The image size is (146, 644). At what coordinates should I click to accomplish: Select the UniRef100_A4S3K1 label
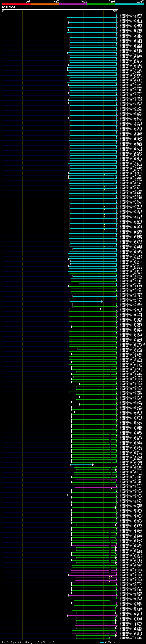click(131, 304)
